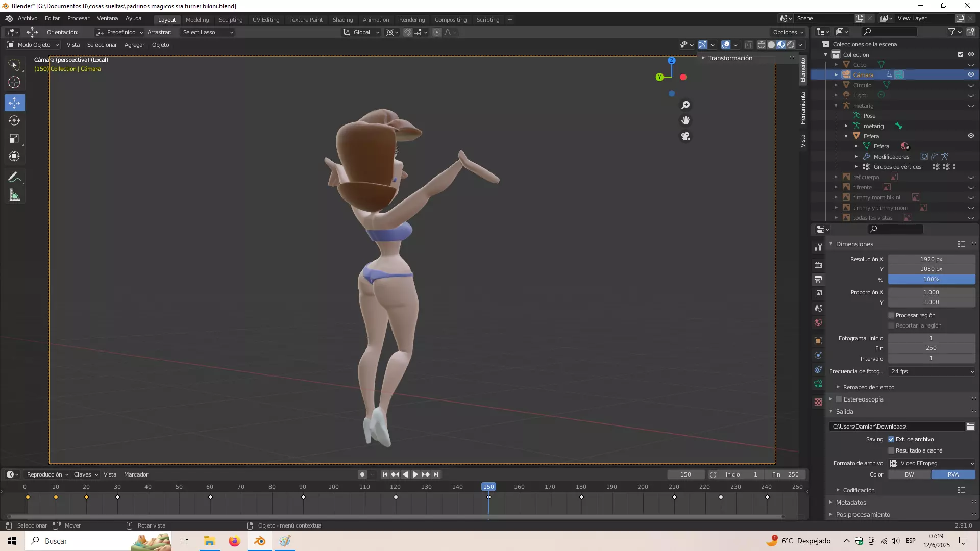Switch to the Sculpting workspace tab
980x551 pixels.
pyautogui.click(x=231, y=20)
